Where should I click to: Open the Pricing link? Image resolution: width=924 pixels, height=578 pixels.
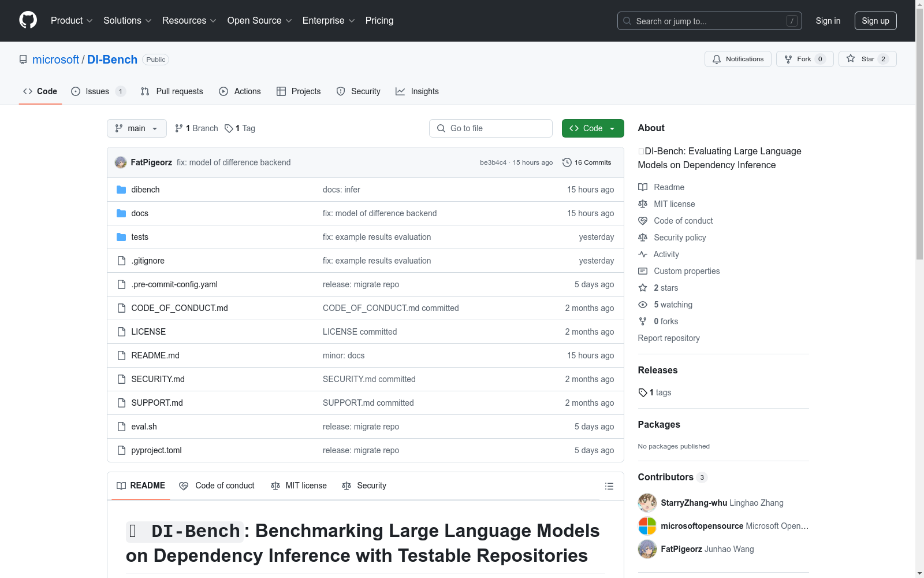379,21
